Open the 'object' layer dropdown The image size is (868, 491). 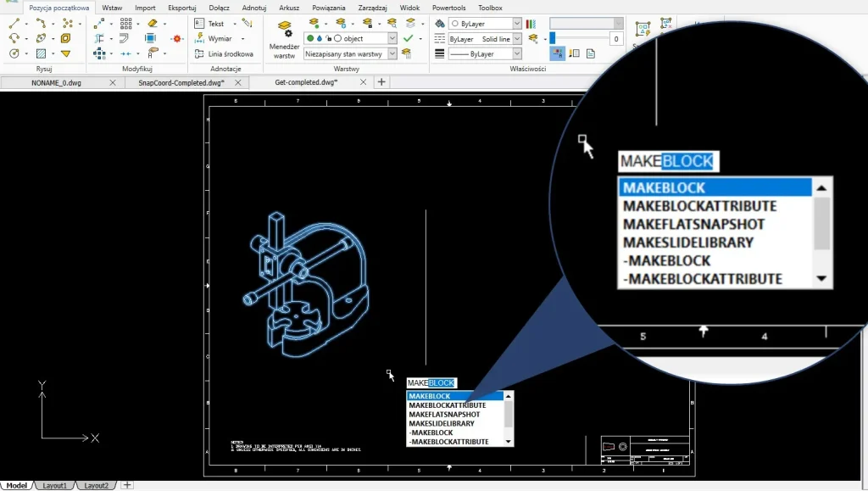tap(392, 38)
